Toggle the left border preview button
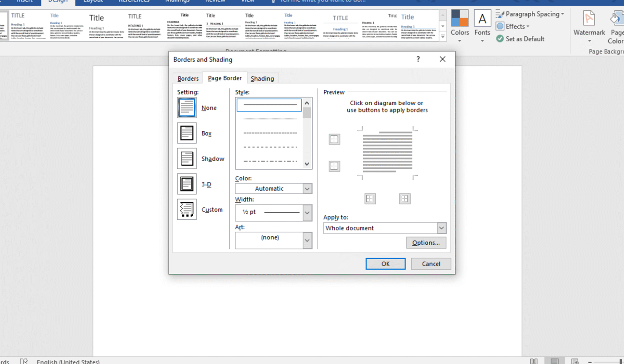 click(370, 199)
